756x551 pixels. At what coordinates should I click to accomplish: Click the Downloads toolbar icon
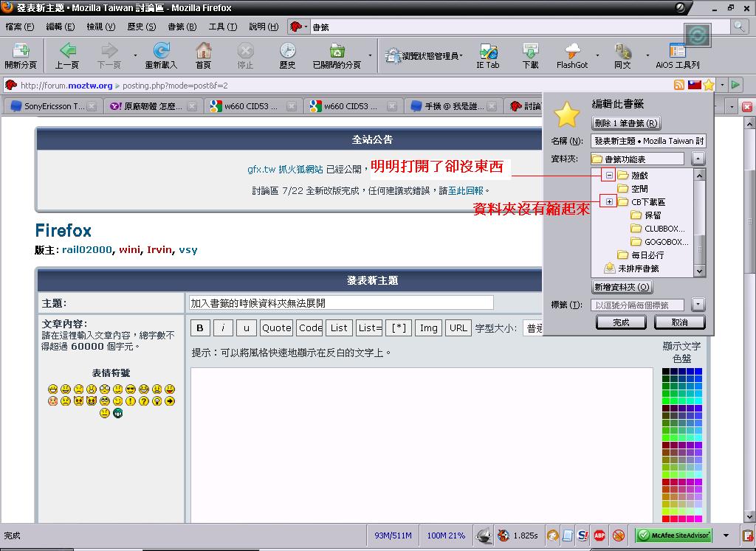coord(530,51)
